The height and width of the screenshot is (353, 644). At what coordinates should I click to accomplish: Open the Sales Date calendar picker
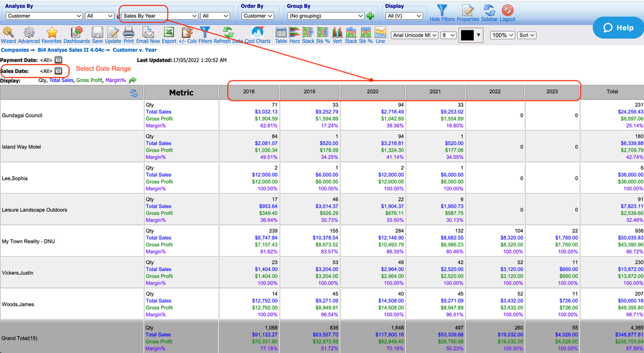59,70
